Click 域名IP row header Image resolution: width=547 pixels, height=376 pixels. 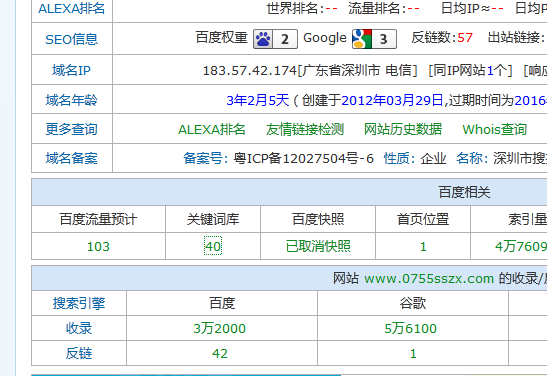click(72, 70)
